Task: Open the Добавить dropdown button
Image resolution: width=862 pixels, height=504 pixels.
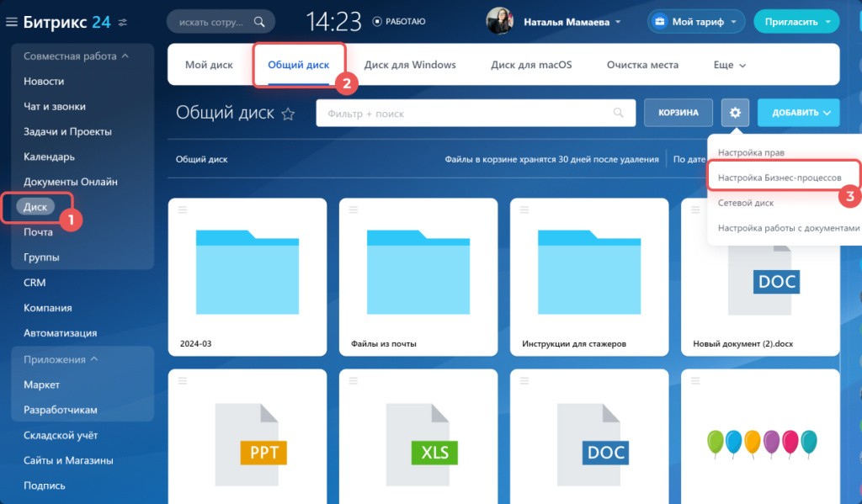Action: coord(799,112)
